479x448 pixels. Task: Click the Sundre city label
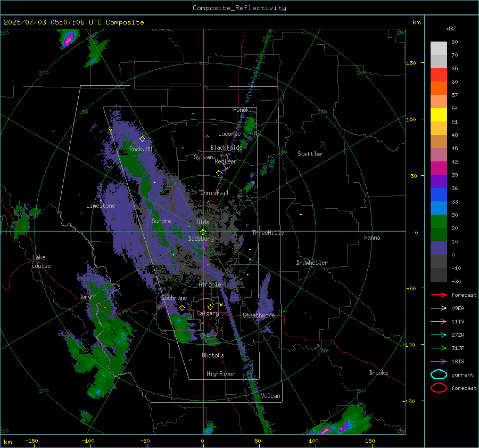pyautogui.click(x=161, y=221)
